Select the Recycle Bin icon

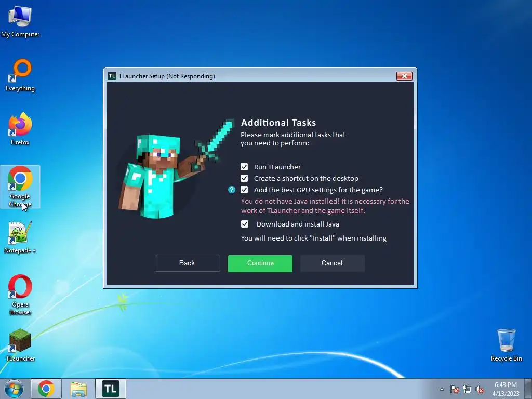(x=506, y=345)
